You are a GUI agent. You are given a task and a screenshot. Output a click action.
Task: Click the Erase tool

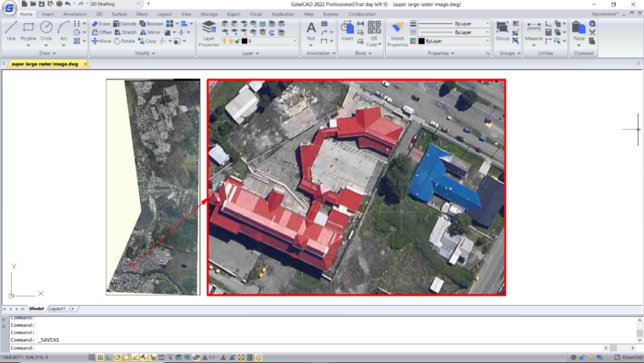tap(101, 24)
